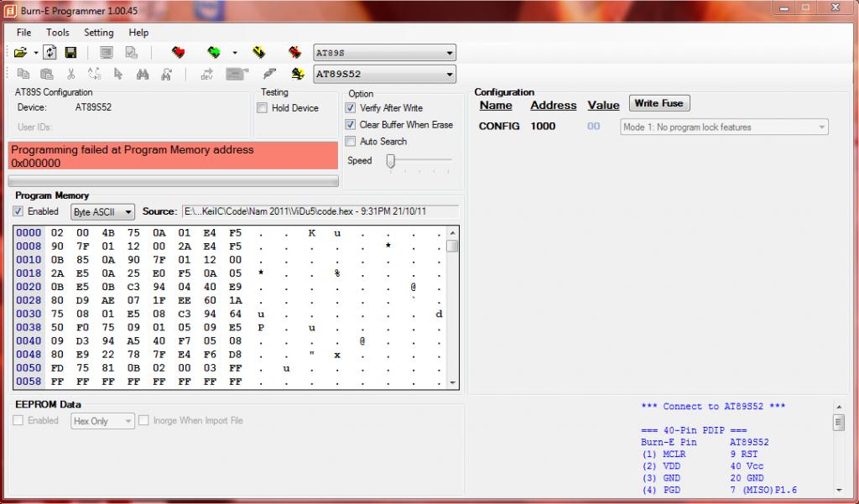
Task: Click the Address column header
Action: [x=554, y=105]
